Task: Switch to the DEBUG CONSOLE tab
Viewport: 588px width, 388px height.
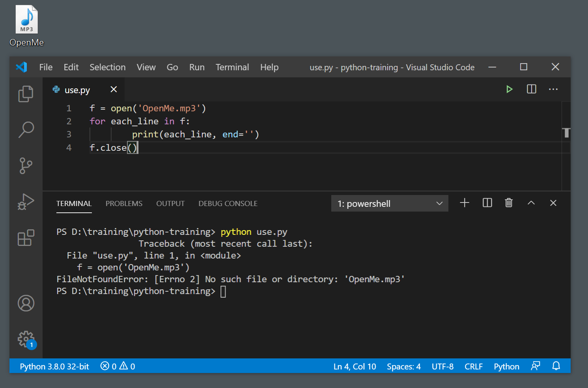Action: tap(228, 204)
